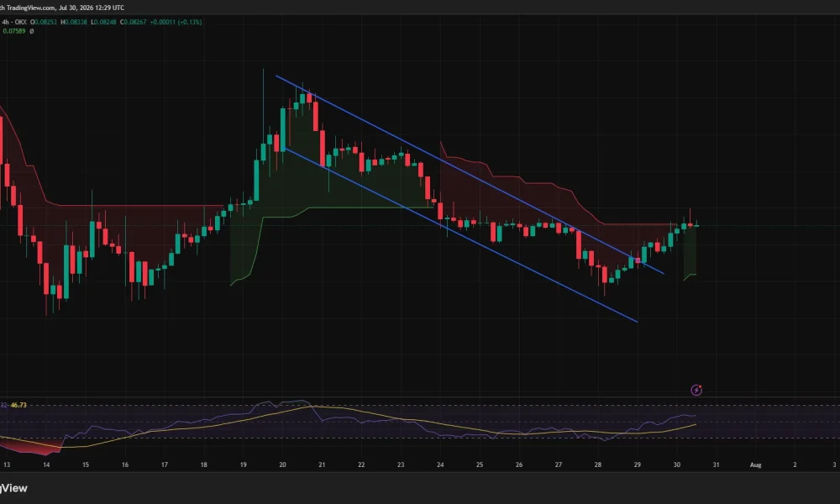
Task: Click date label 16 on time axis
Action: (125, 465)
